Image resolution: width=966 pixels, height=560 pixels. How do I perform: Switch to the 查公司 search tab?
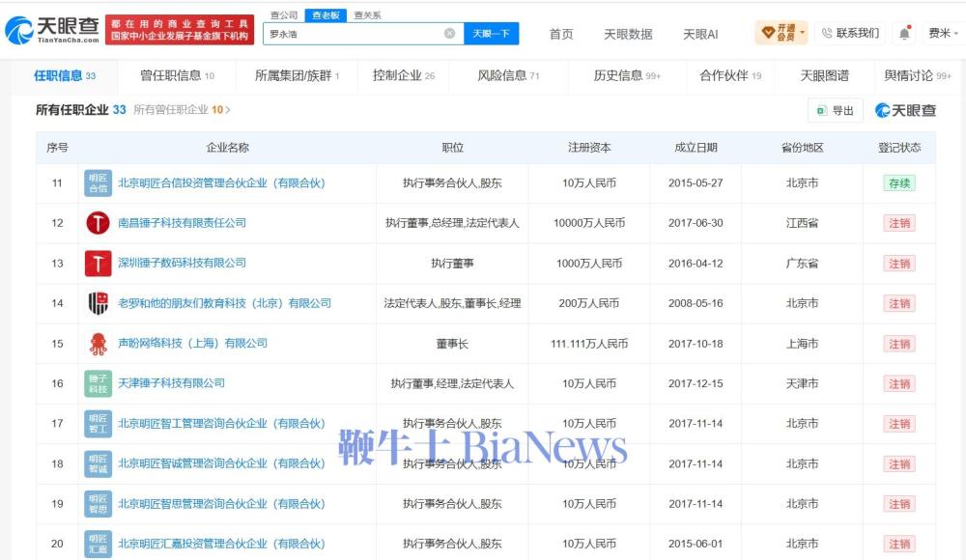(284, 15)
